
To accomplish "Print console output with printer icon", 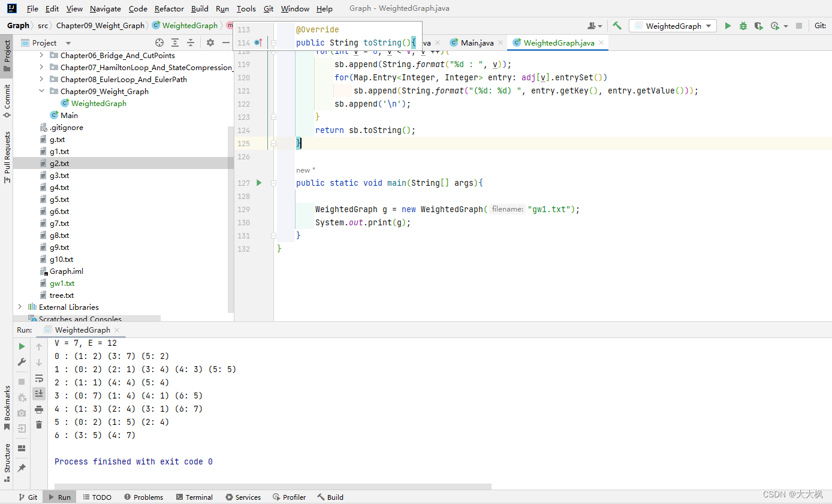I will [39, 409].
